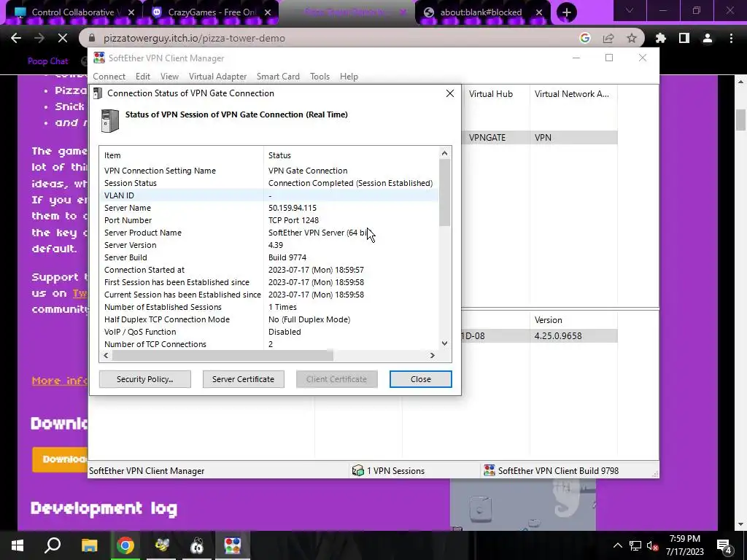The image size is (747, 560).
Task: Select the Number of TCP Connections row
Action: pos(268,344)
